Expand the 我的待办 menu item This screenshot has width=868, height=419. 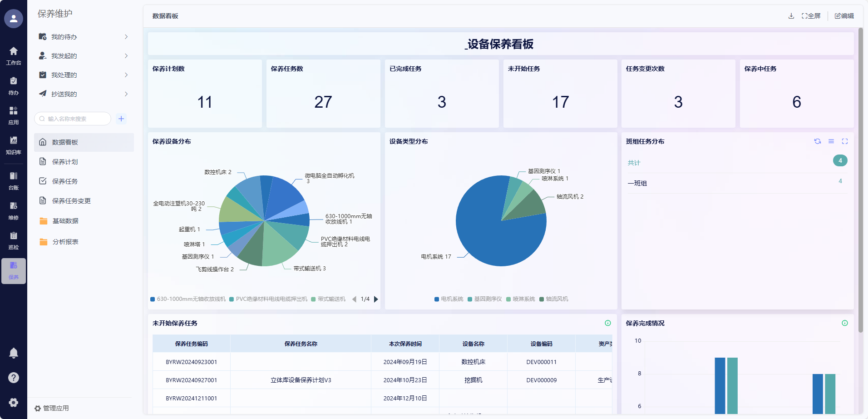[84, 37]
